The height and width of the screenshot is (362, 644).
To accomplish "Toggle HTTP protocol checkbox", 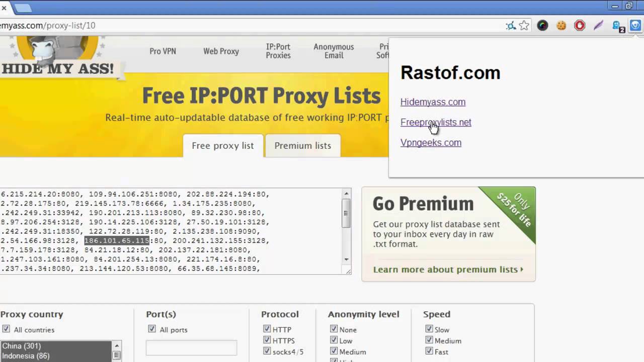I will [x=267, y=329].
